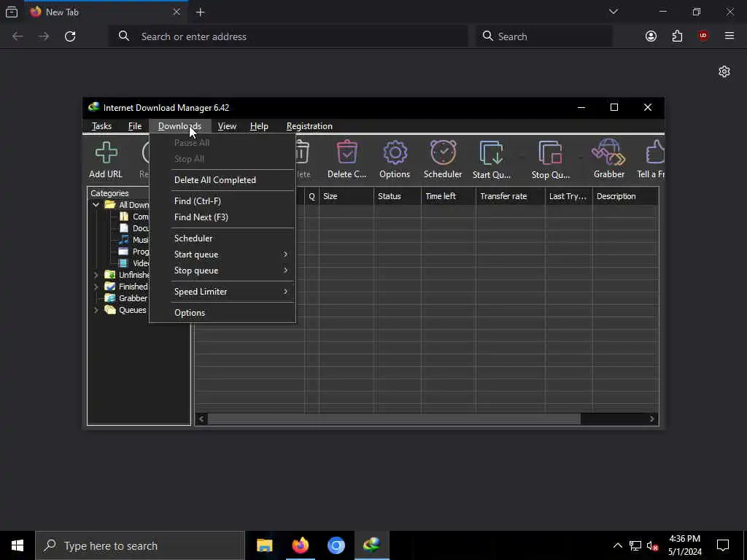Choose Delete All Completed menu entry
The image size is (747, 560).
222,180
